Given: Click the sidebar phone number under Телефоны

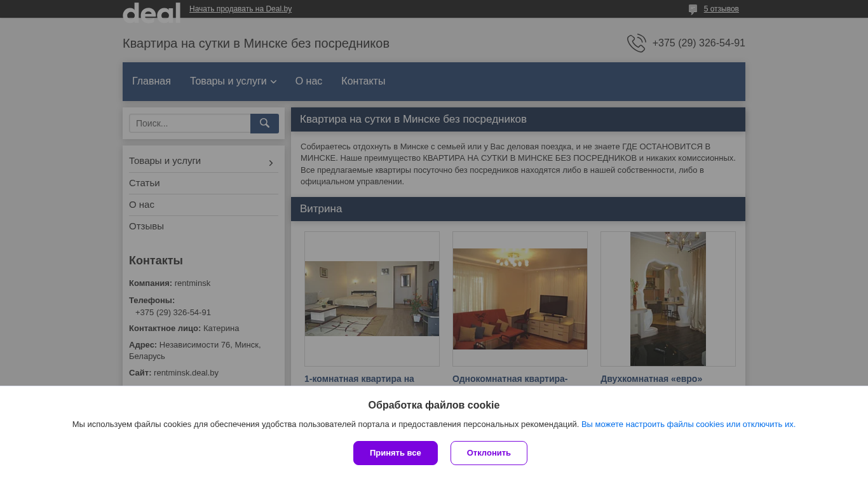Looking at the screenshot, I should click(173, 313).
